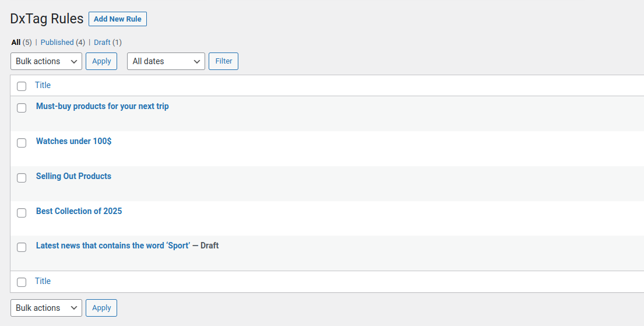
Task: Select the 'Watches under 100$' checkbox
Action: coord(22,143)
